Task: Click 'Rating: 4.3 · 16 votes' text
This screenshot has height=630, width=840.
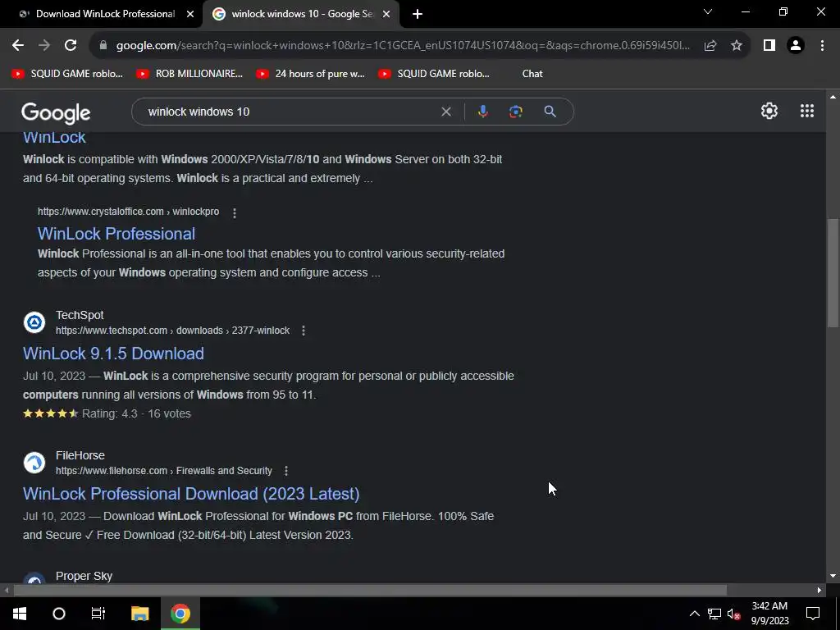Action: (136, 413)
